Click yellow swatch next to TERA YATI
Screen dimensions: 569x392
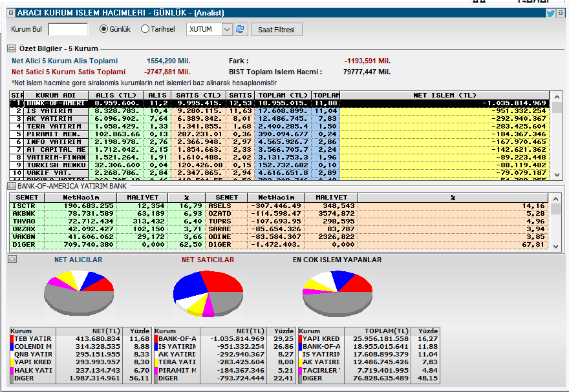156,362
